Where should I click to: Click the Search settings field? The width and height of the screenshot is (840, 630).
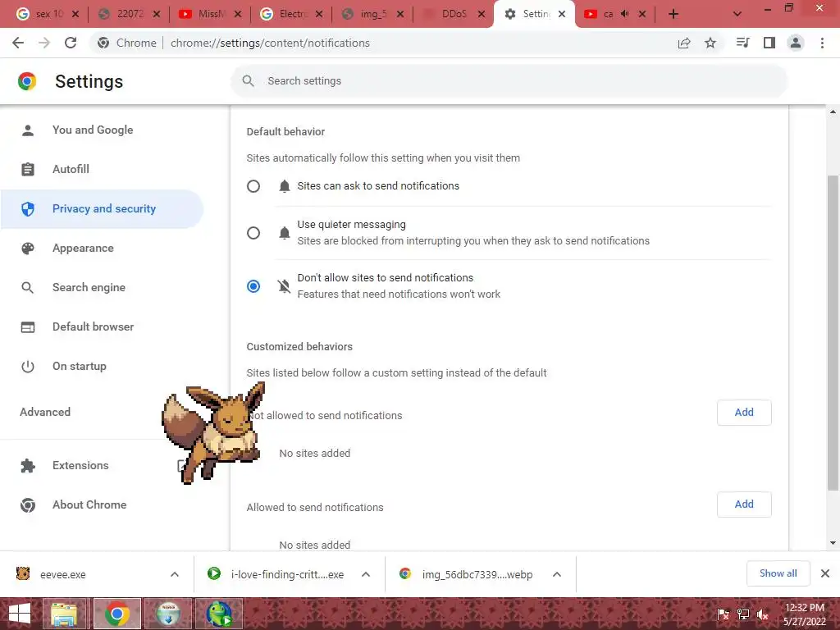[x=509, y=81]
